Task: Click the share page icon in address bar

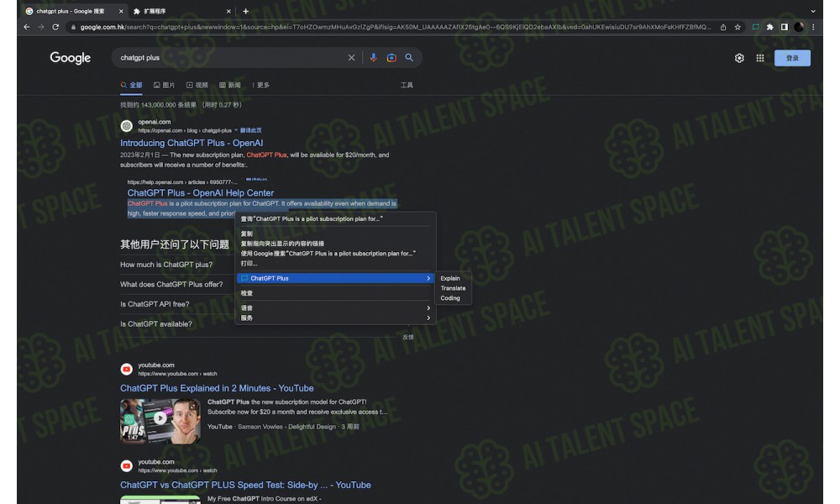Action: [723, 27]
